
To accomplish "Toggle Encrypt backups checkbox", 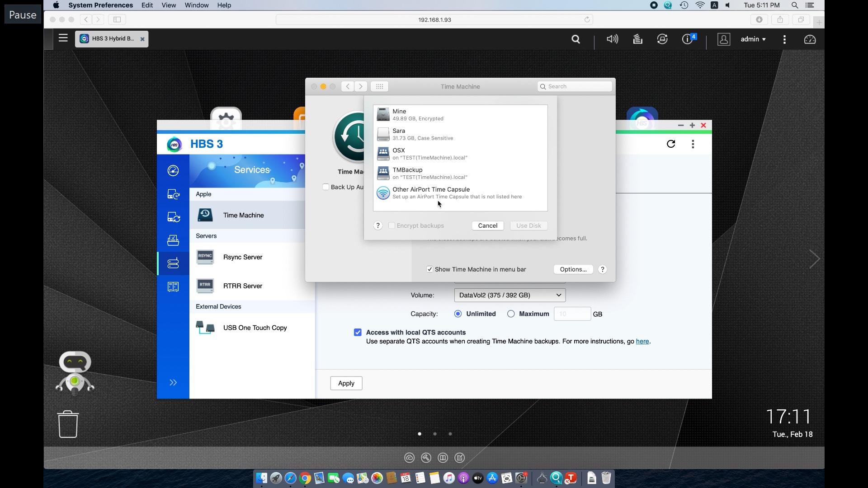I will pyautogui.click(x=392, y=225).
